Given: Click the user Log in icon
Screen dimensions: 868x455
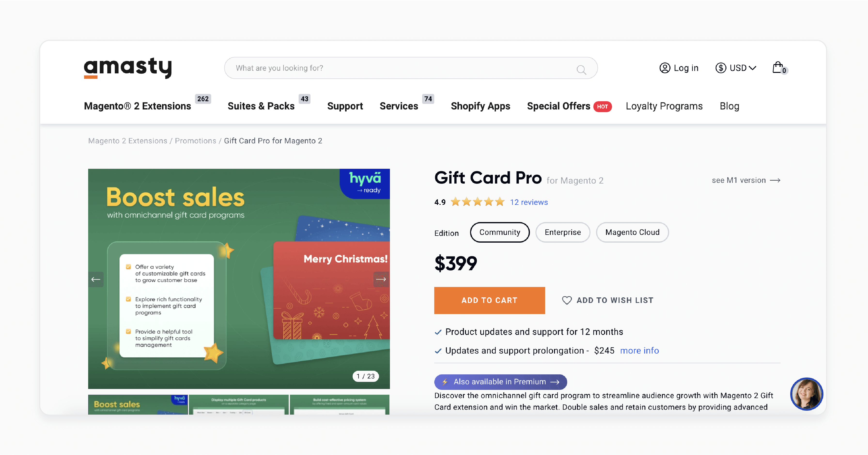Looking at the screenshot, I should (x=665, y=68).
